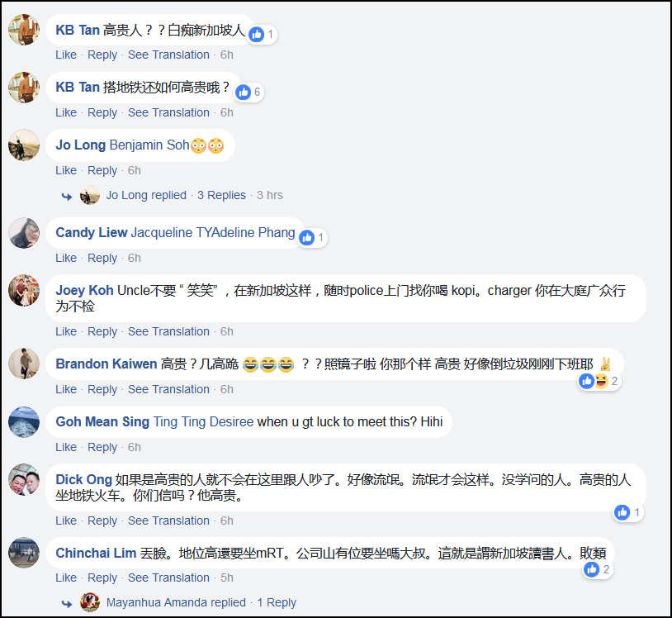672x618 pixels.
Task: Expand the 1 Reply under Chinchai Lim
Action: coord(277,602)
